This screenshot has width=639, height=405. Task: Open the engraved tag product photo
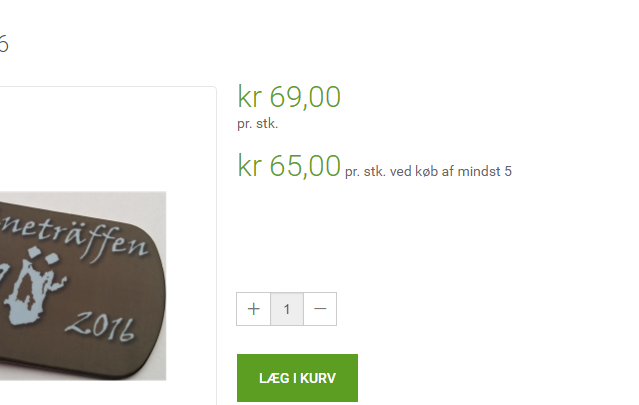tap(83, 286)
